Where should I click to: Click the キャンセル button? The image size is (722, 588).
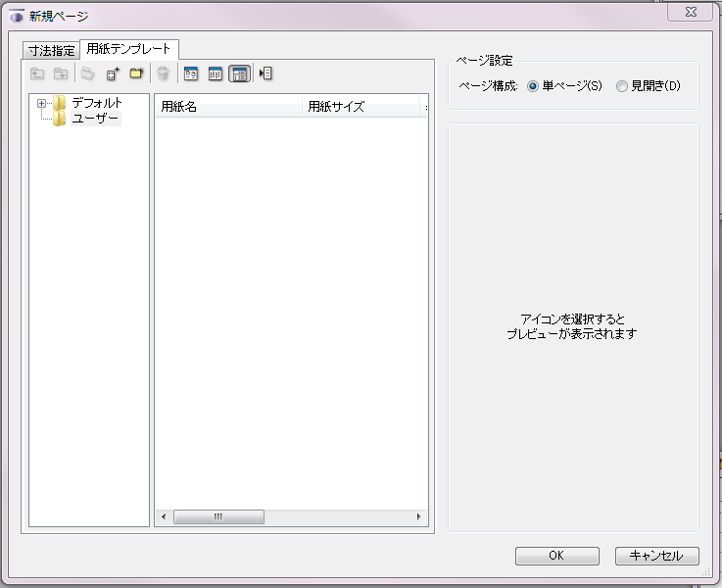tap(657, 556)
